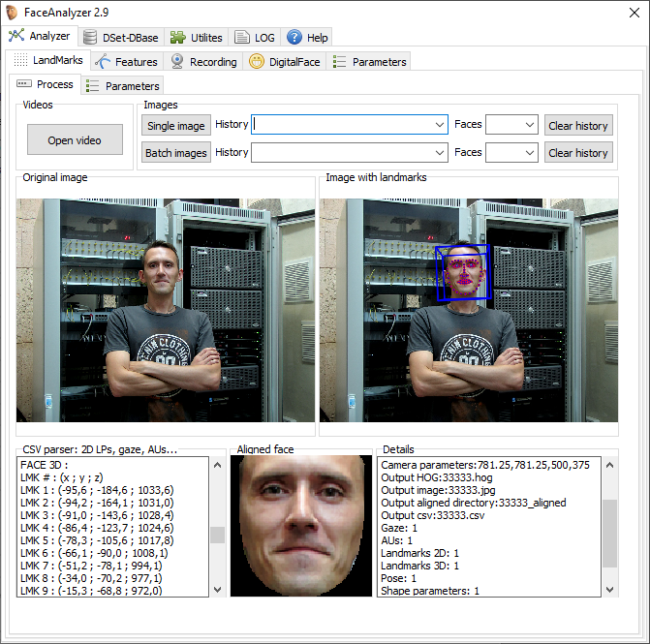The image size is (650, 644).
Task: Click the aligned face thumbnail
Action: tap(301, 526)
